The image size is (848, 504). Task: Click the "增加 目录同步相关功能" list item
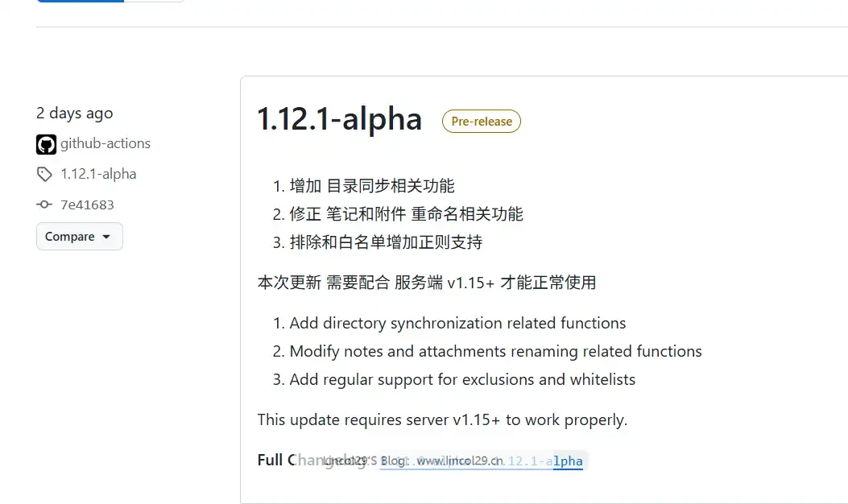(x=372, y=186)
